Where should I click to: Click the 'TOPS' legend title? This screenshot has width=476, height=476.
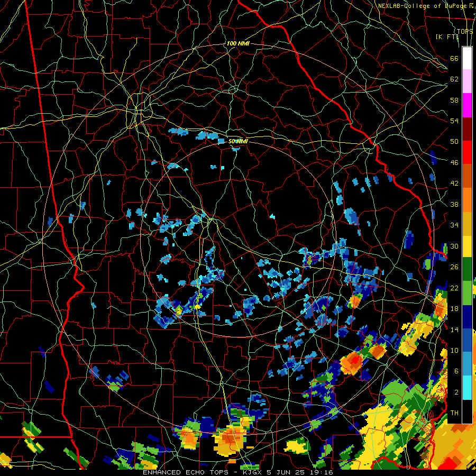(x=465, y=32)
